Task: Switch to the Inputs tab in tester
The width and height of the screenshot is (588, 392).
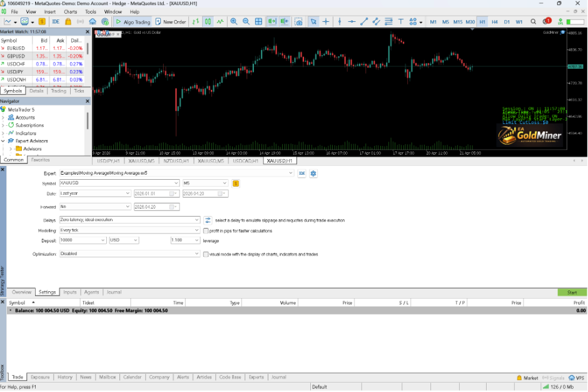Action: [x=70, y=292]
